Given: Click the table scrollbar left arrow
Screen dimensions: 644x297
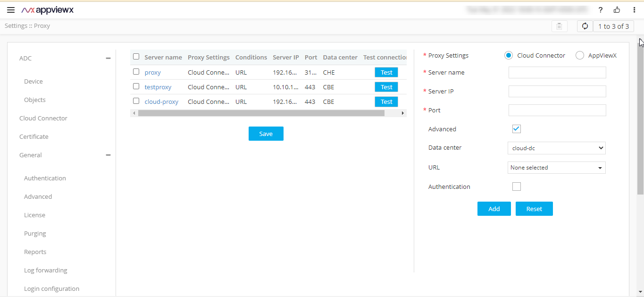Looking at the screenshot, I should (134, 113).
